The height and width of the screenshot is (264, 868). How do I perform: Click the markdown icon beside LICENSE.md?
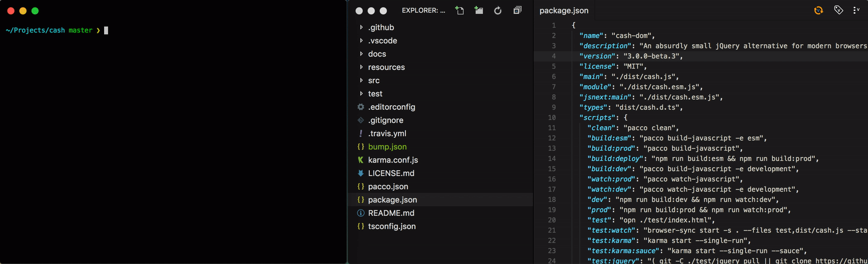pyautogui.click(x=361, y=173)
